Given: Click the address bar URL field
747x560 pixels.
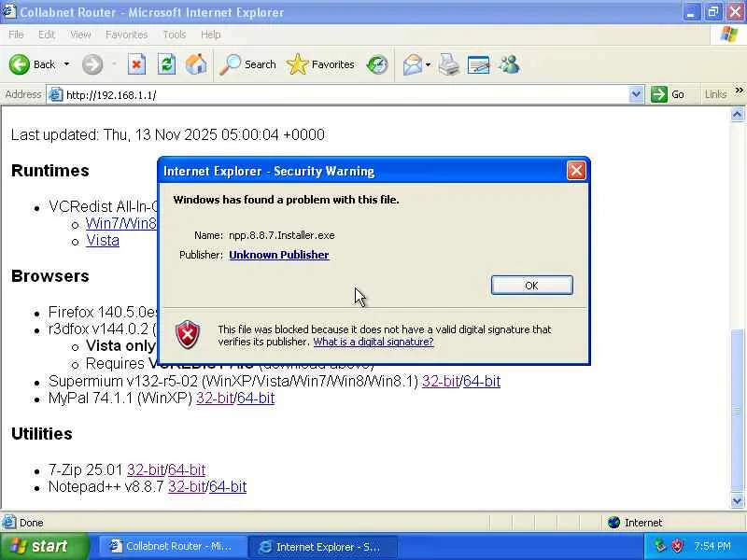Looking at the screenshot, I should pyautogui.click(x=345, y=95).
